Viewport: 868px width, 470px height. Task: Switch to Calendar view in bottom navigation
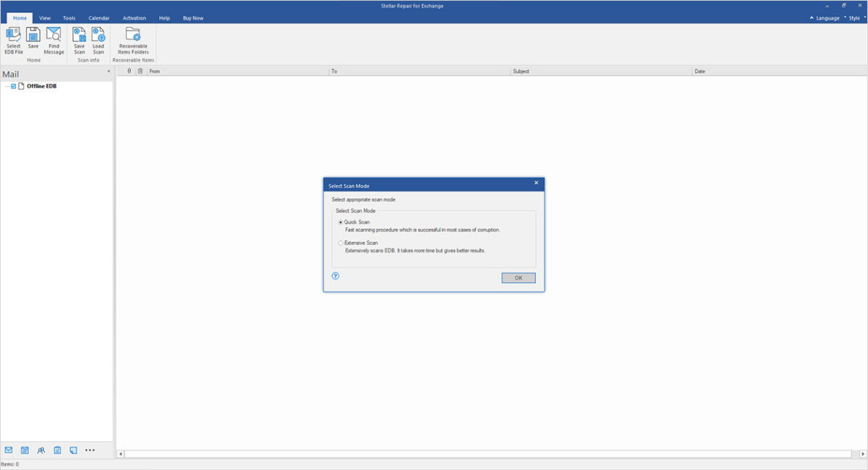(25, 450)
